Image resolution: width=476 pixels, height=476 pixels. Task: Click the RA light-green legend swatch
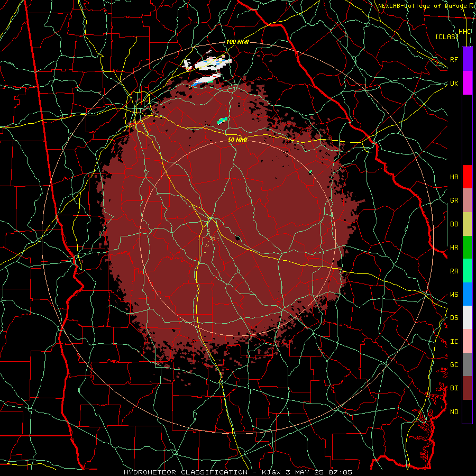coord(467,271)
